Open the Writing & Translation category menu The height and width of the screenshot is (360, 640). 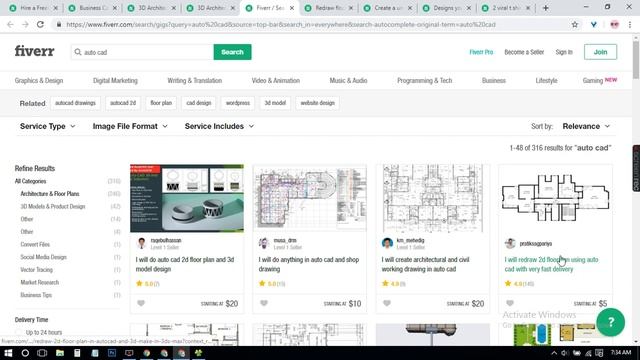coord(195,80)
